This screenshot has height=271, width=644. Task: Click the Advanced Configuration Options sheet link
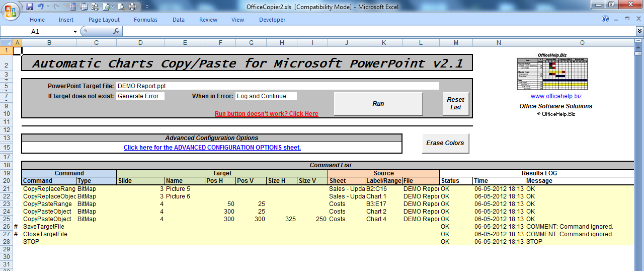(x=212, y=148)
